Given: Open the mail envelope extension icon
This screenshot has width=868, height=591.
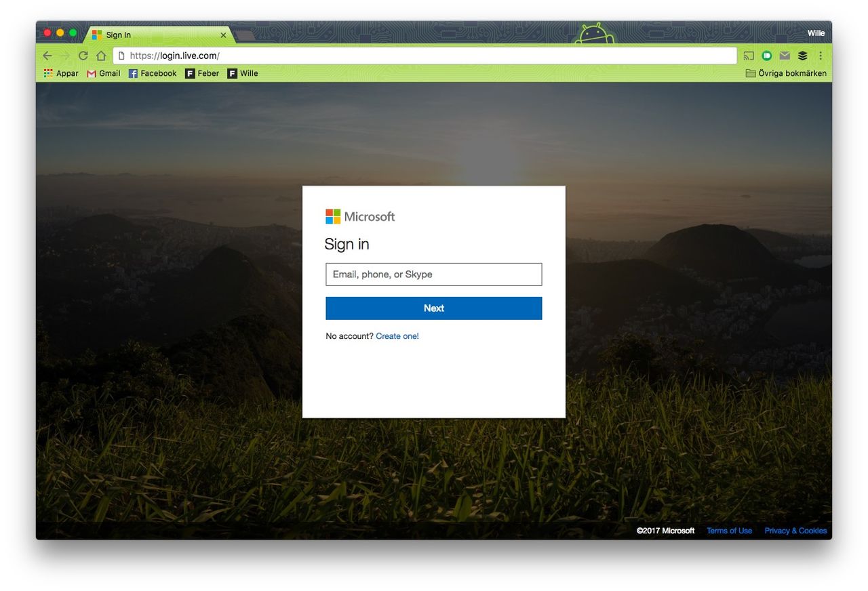Looking at the screenshot, I should point(785,56).
